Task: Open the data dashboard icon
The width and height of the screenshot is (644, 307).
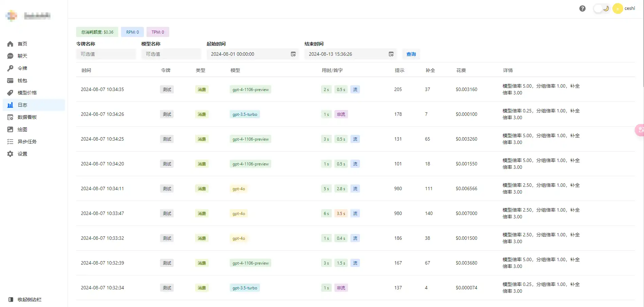Action: click(x=10, y=117)
